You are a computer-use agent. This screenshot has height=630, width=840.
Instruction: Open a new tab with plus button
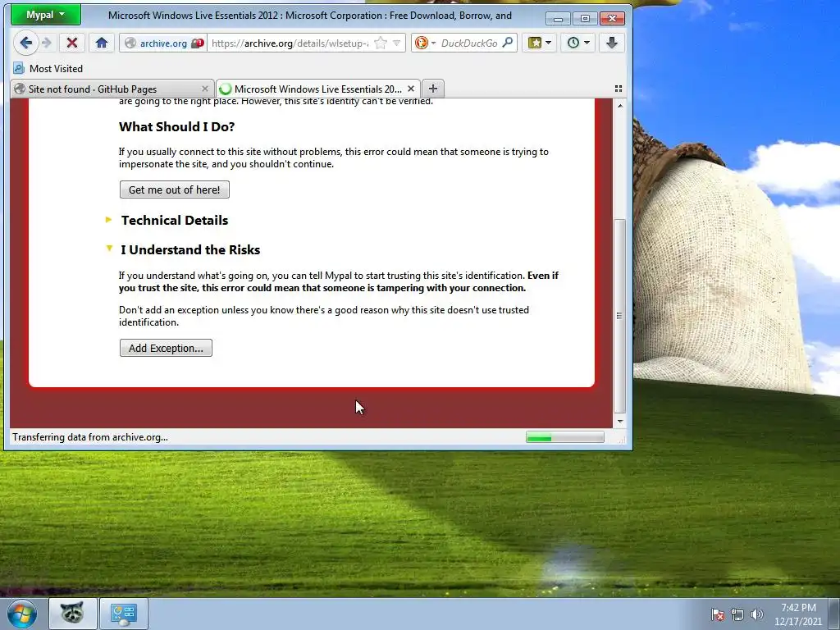[x=433, y=89]
